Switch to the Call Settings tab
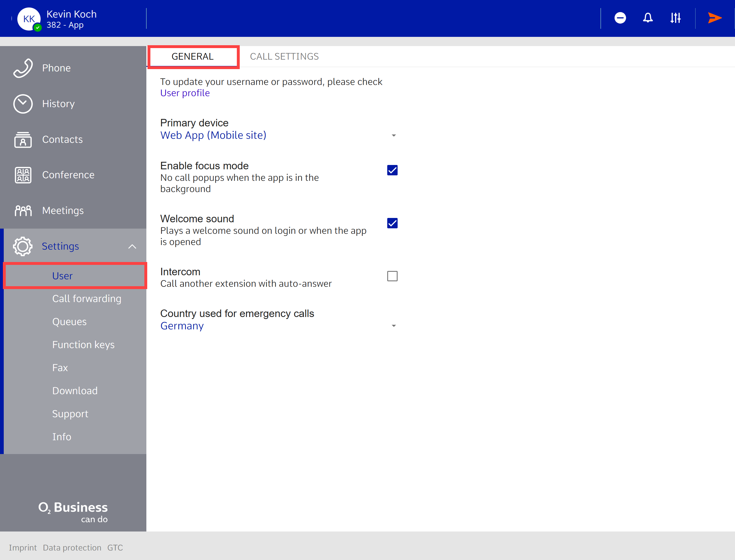Image resolution: width=735 pixels, height=560 pixels. 284,56
